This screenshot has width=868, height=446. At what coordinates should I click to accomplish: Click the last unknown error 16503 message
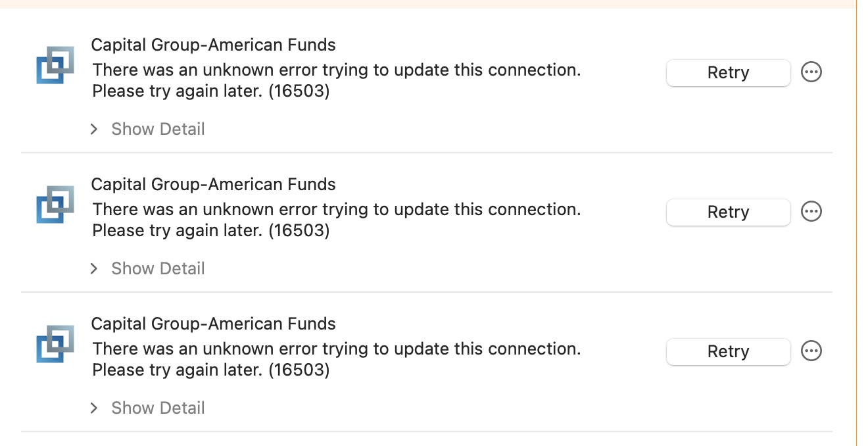click(337, 359)
